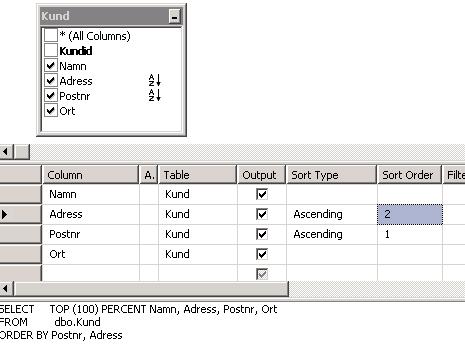
Task: Click the minimize button on the Kund table box
Action: pos(174,16)
